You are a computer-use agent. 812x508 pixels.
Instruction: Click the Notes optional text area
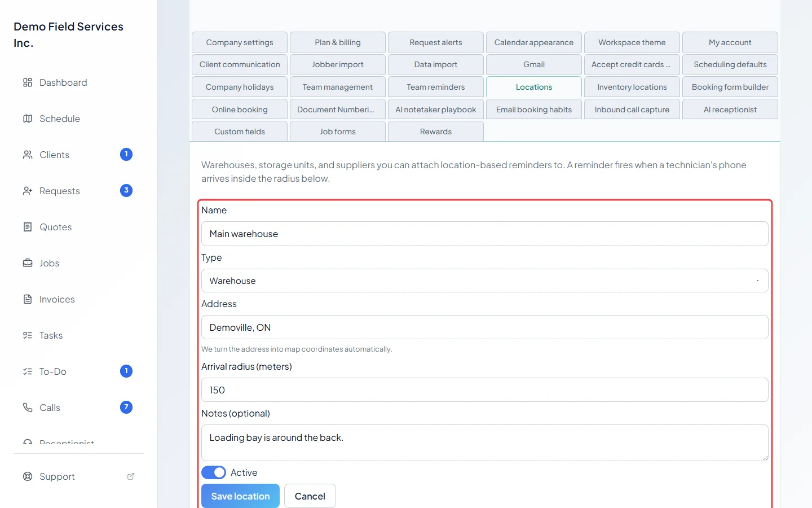485,443
